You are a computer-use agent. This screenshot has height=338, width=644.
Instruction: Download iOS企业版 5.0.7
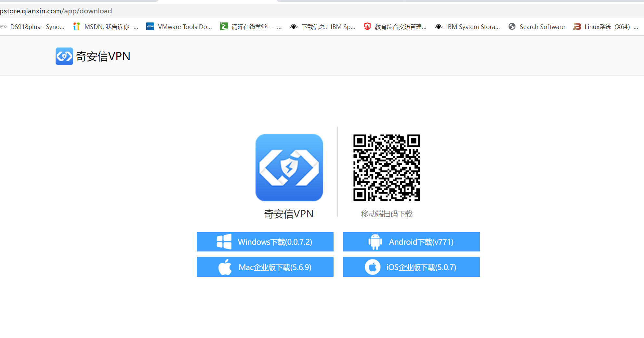[x=412, y=267]
